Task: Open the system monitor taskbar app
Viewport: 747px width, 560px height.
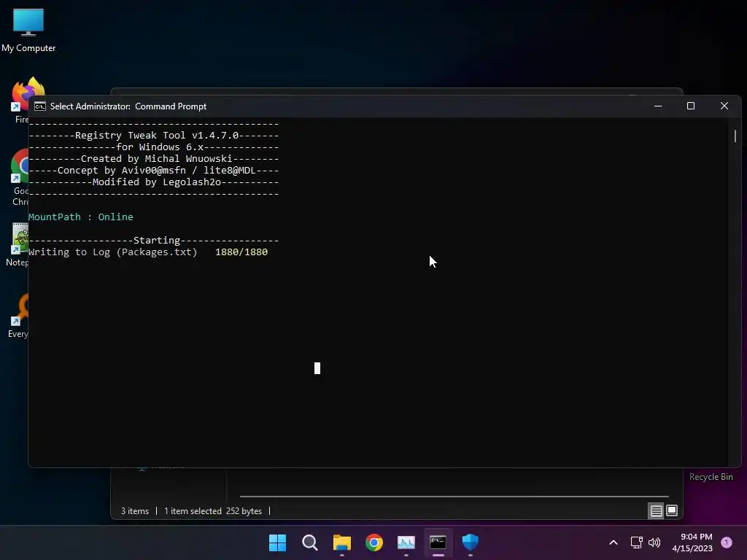Action: 406,542
